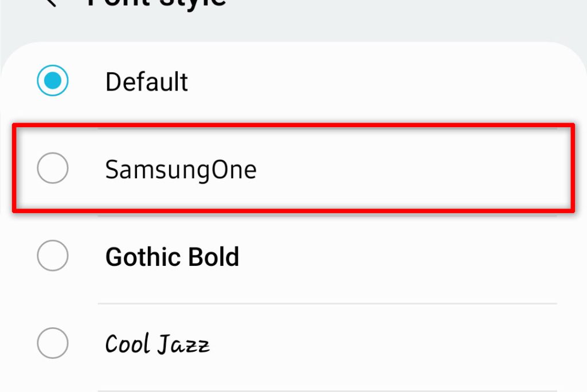
Task: Click blank space in the Default row
Action: click(374, 81)
